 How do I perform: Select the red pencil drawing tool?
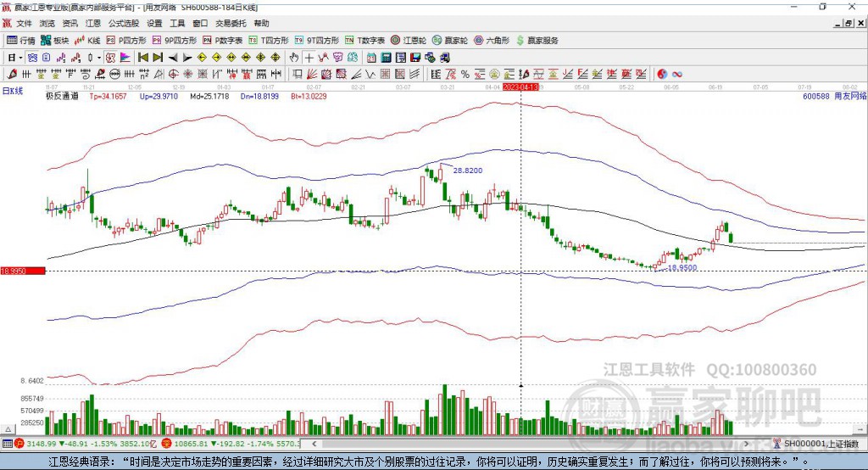tap(12, 75)
